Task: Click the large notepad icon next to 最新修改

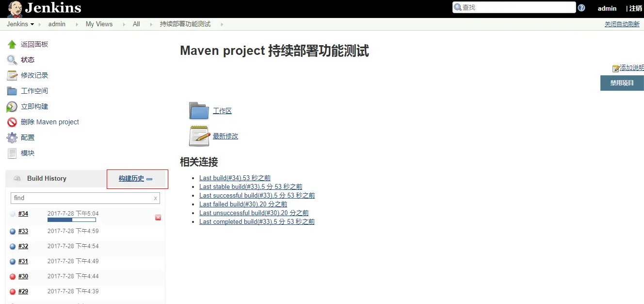Action: 199,136
